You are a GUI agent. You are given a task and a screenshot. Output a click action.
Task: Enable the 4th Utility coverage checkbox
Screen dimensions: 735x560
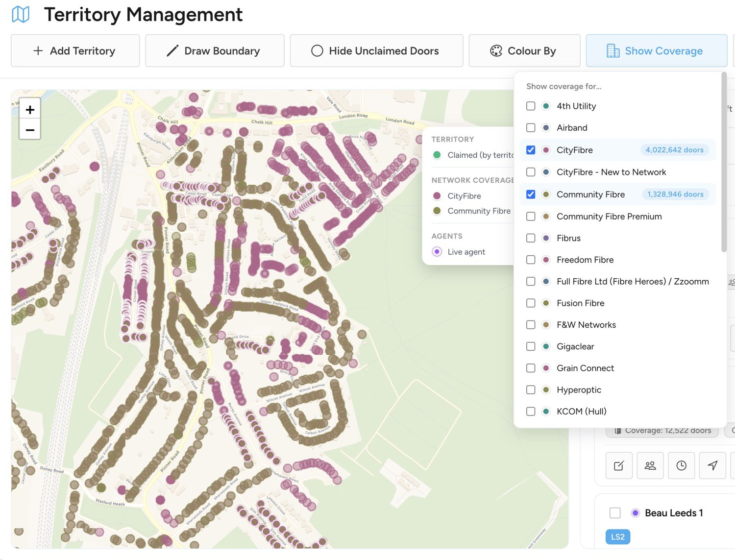pyautogui.click(x=531, y=106)
